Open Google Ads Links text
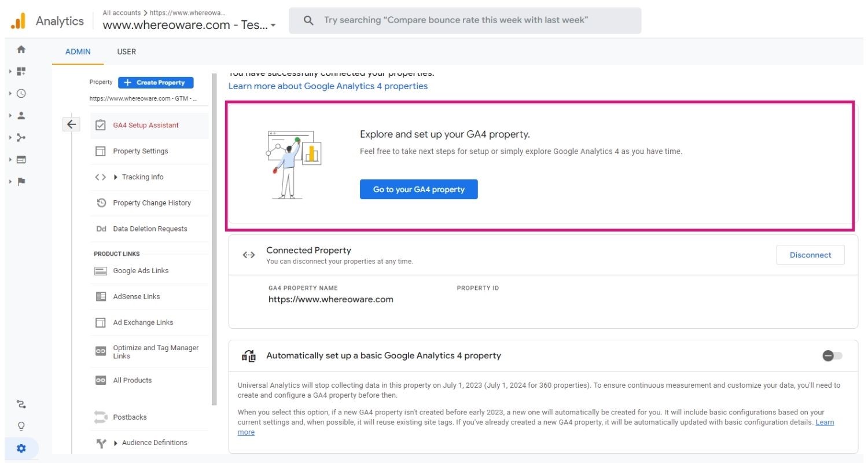The image size is (868, 463). click(x=141, y=270)
